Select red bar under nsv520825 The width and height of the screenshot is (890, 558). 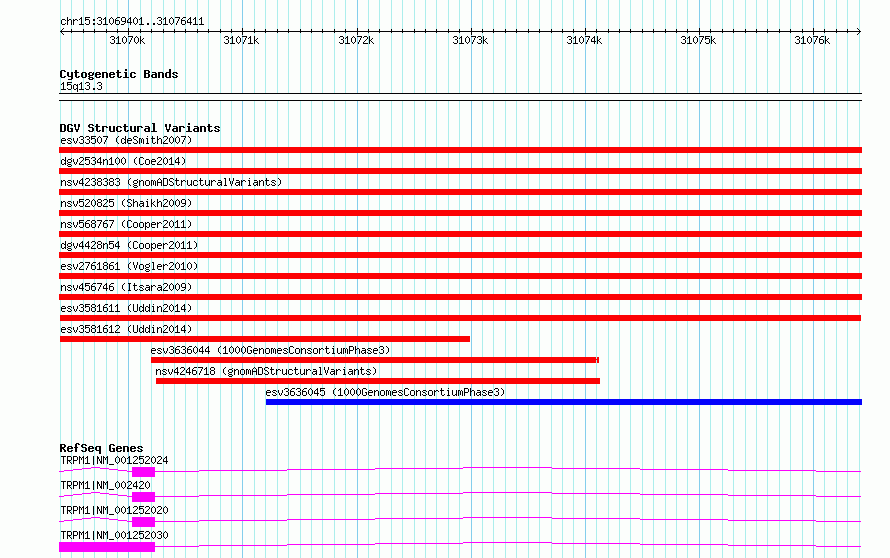(460, 213)
